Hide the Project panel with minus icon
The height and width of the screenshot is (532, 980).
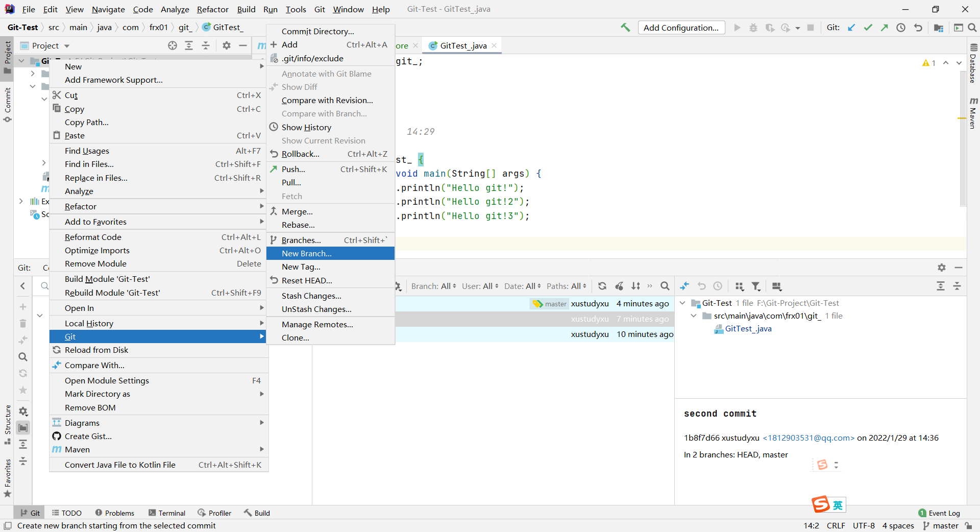(243, 45)
